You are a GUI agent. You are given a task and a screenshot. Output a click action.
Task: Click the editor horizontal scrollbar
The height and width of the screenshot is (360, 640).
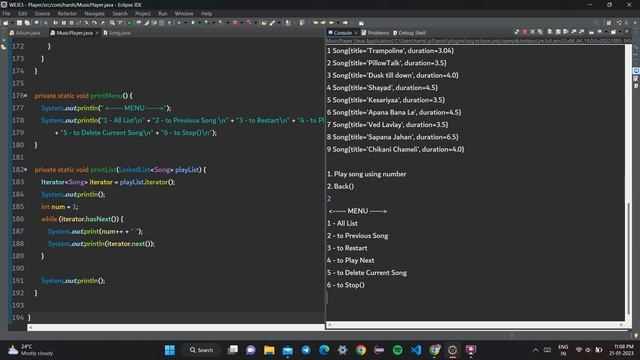[x=176, y=327]
